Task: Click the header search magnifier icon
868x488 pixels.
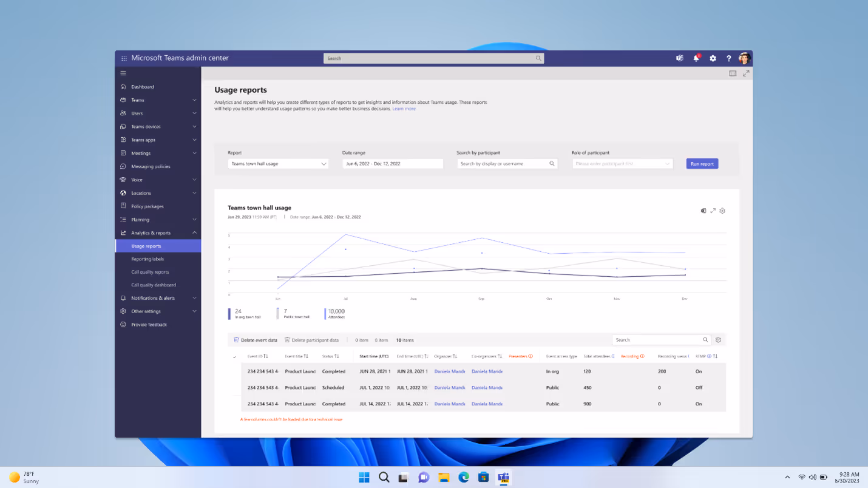Action: (x=538, y=58)
